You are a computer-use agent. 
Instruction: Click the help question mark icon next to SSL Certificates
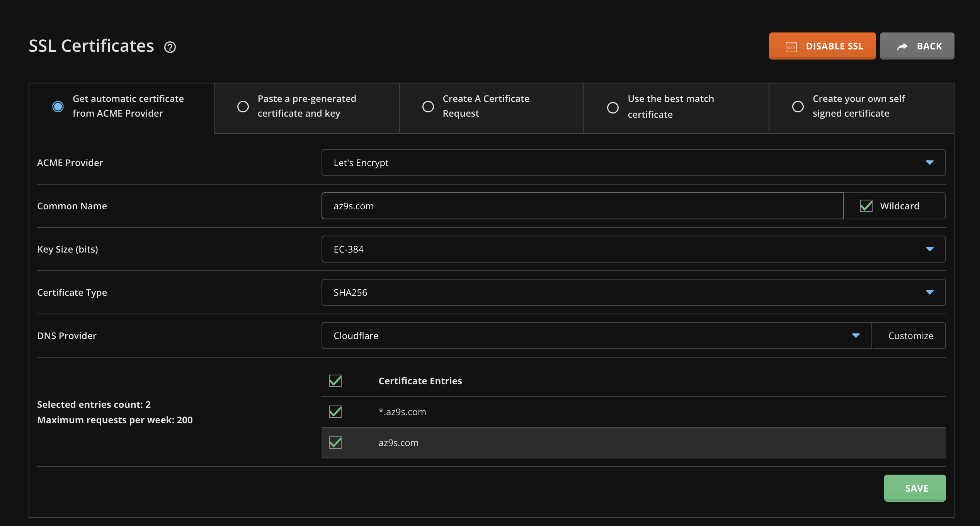click(170, 47)
